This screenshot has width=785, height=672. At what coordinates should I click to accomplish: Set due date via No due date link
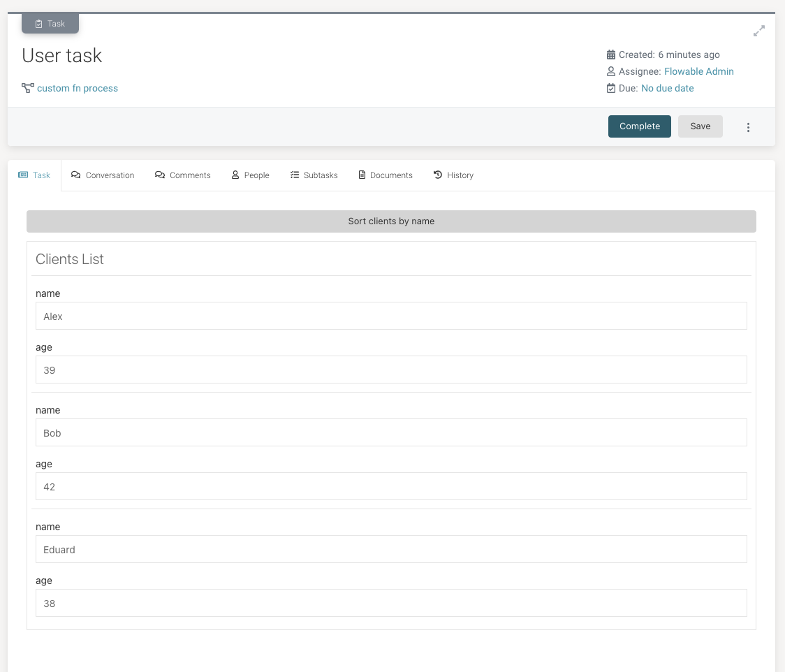(x=667, y=88)
